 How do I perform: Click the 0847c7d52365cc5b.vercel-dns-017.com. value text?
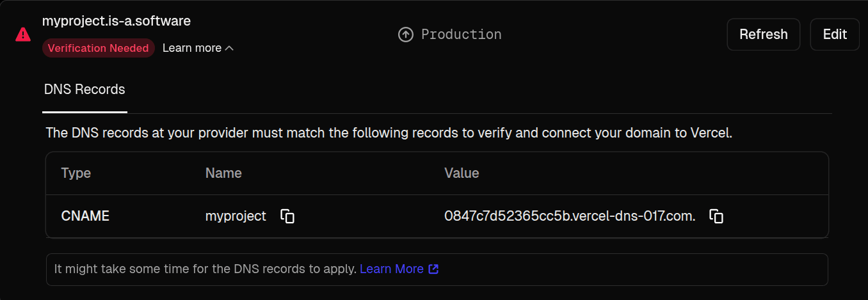(x=570, y=216)
